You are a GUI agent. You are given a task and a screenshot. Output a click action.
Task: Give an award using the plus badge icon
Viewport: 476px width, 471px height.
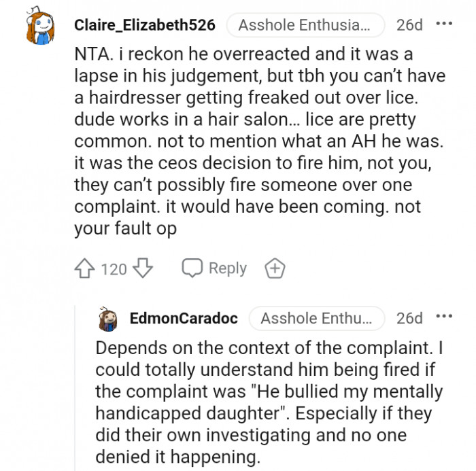click(274, 268)
